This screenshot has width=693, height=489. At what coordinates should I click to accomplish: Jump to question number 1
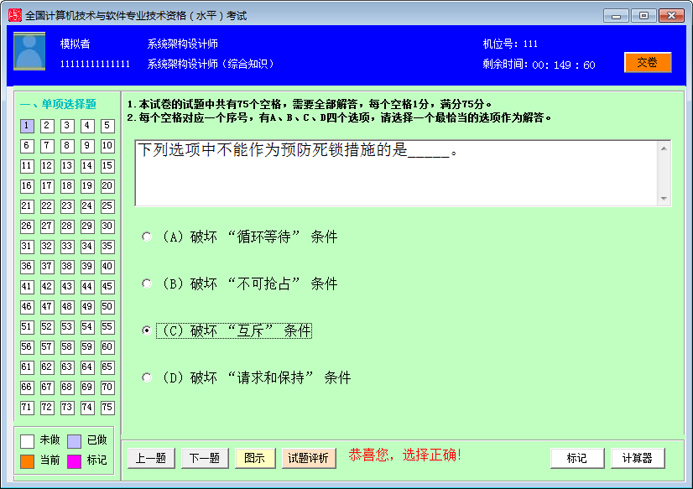pos(27,126)
